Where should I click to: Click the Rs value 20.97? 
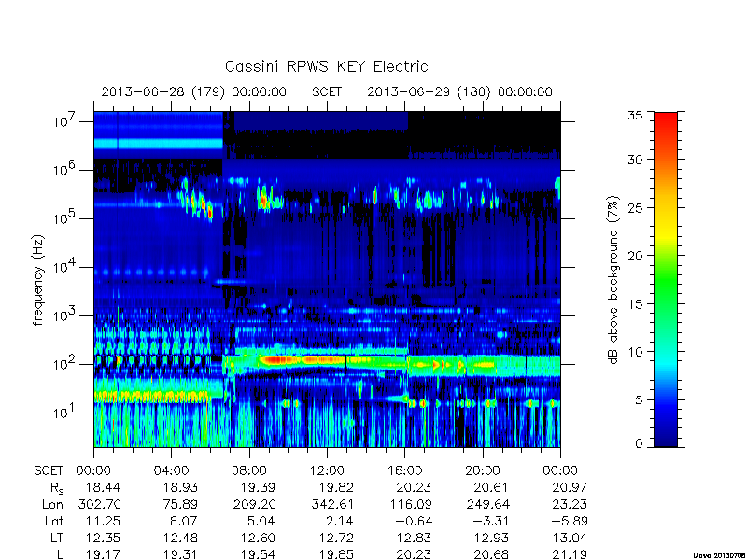click(569, 487)
